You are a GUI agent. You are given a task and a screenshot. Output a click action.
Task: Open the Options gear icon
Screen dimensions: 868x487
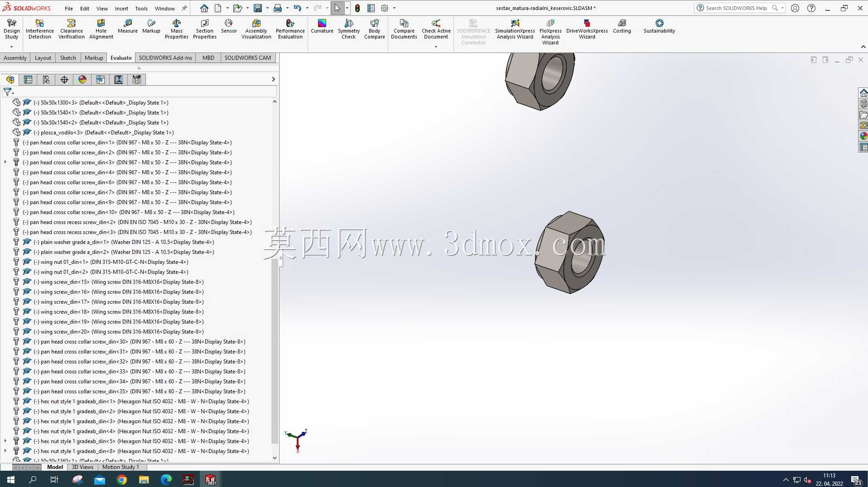point(385,8)
